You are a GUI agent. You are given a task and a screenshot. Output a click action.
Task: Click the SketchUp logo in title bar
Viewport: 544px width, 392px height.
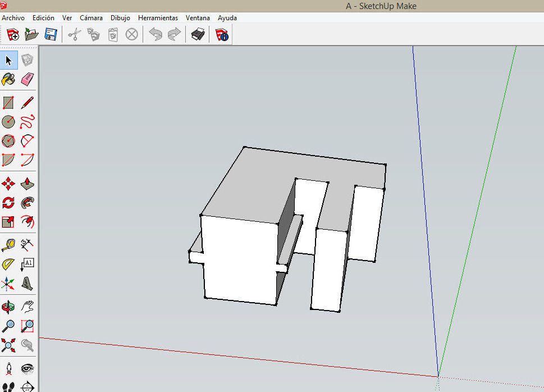click(3, 5)
